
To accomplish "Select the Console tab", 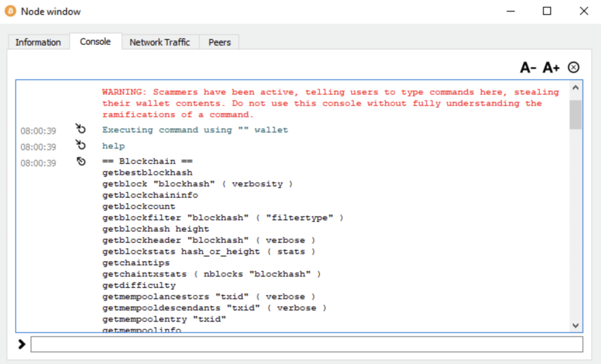I will pyautogui.click(x=95, y=42).
